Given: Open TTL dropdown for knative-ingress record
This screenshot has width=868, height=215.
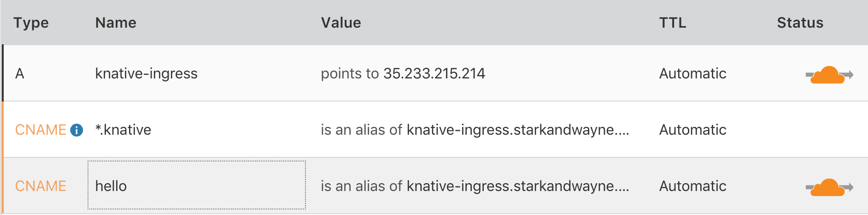Looking at the screenshot, I should pos(692,73).
